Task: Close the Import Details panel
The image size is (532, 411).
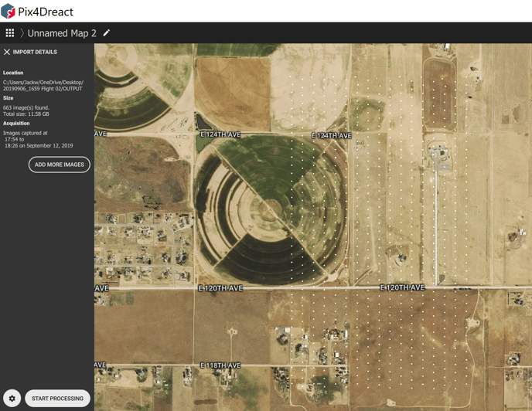Action: (x=7, y=53)
